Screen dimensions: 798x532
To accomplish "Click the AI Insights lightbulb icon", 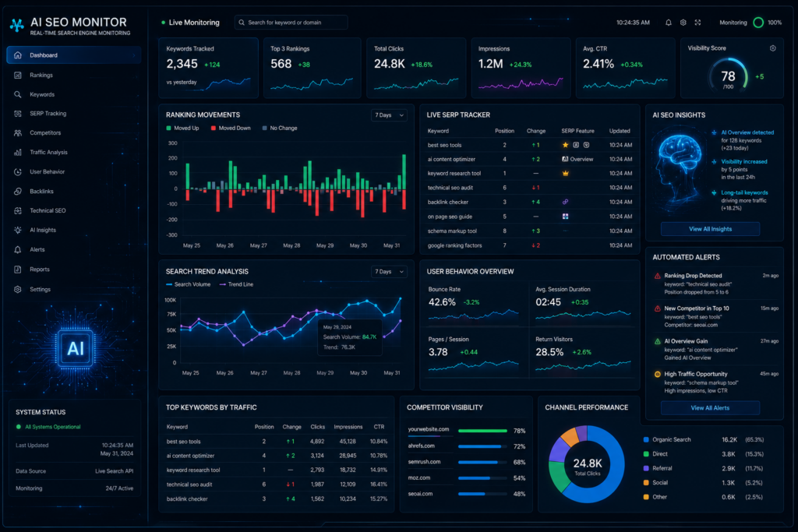I will click(x=18, y=230).
